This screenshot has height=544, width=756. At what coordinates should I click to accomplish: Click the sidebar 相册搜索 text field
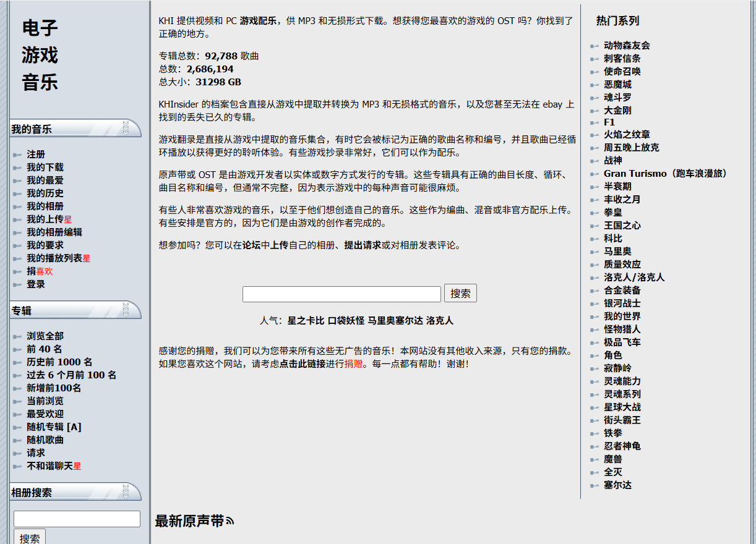[77, 519]
